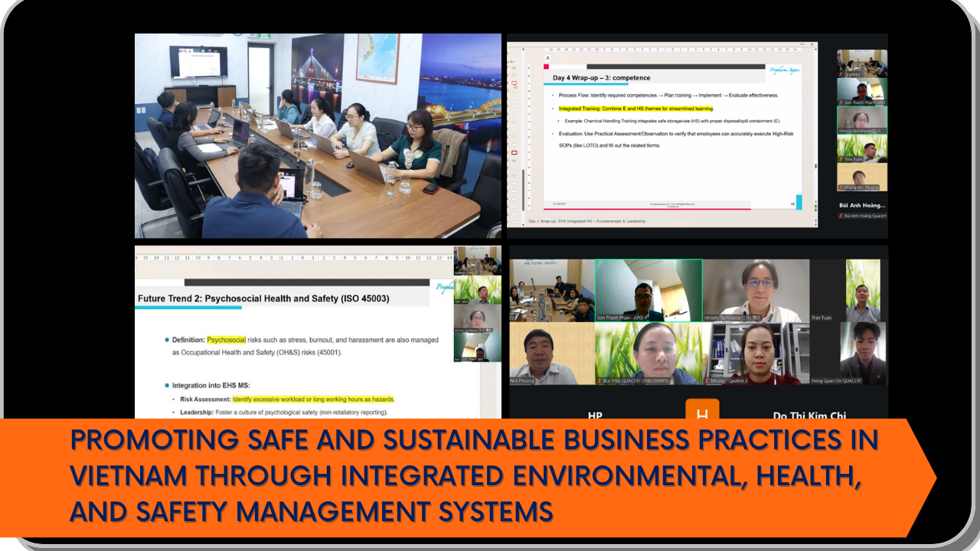980x551 pixels.
Task: Select Phùng Nhị Phương's video thumbnail in sidebar
Action: point(861,177)
